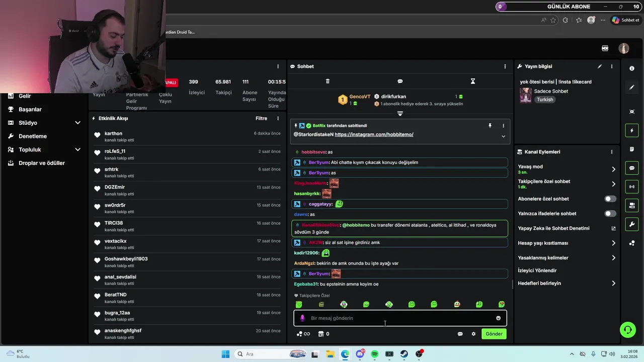Image resolution: width=644 pixels, height=362 pixels.
Task: Open Gelir in left sidebar
Action: [x=25, y=96]
